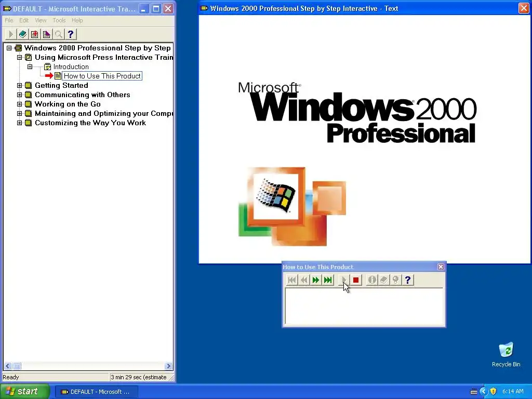Viewport: 532px width, 399px height.
Task: Click the red document icon in the main toolbar
Action: click(35, 34)
